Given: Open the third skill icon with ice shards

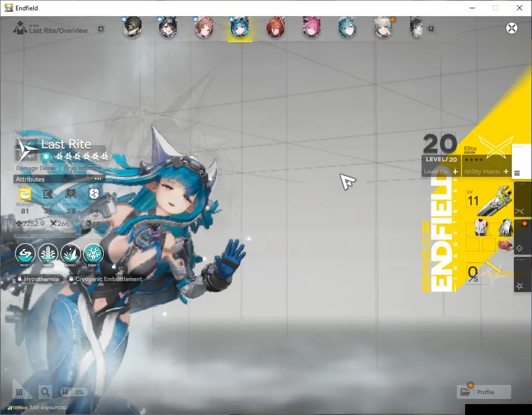Looking at the screenshot, I should pyautogui.click(x=71, y=254).
